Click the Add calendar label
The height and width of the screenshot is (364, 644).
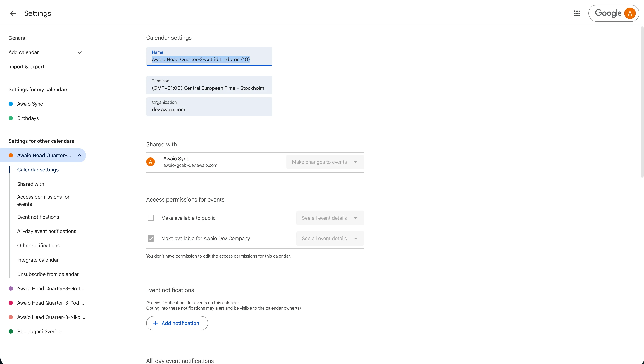[23, 52]
